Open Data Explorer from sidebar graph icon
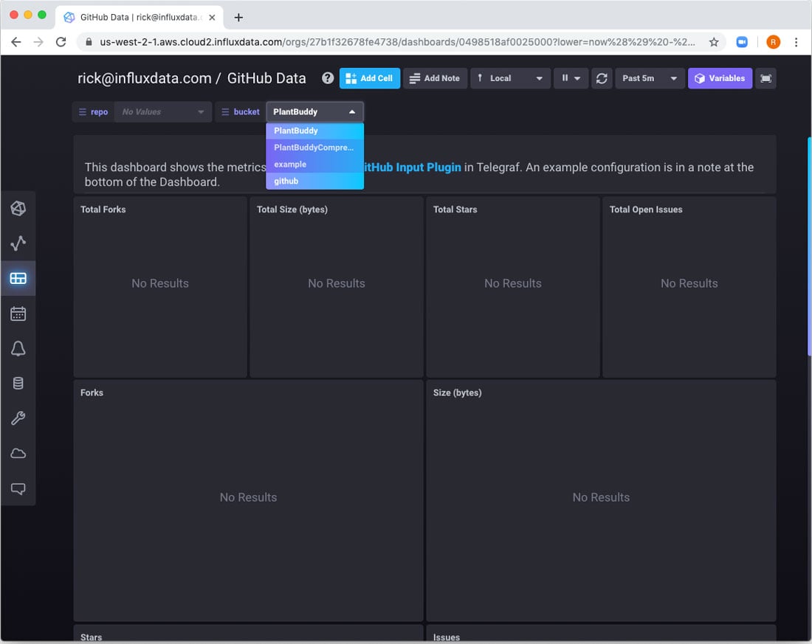 click(18, 243)
